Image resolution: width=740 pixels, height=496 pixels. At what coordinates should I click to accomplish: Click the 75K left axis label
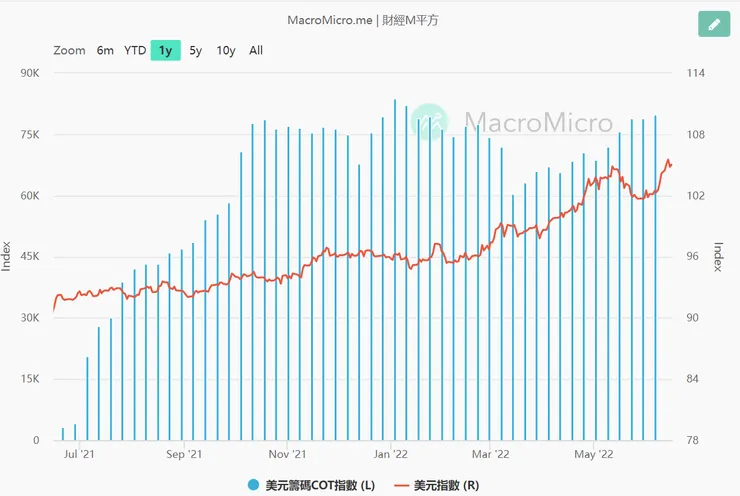30,135
